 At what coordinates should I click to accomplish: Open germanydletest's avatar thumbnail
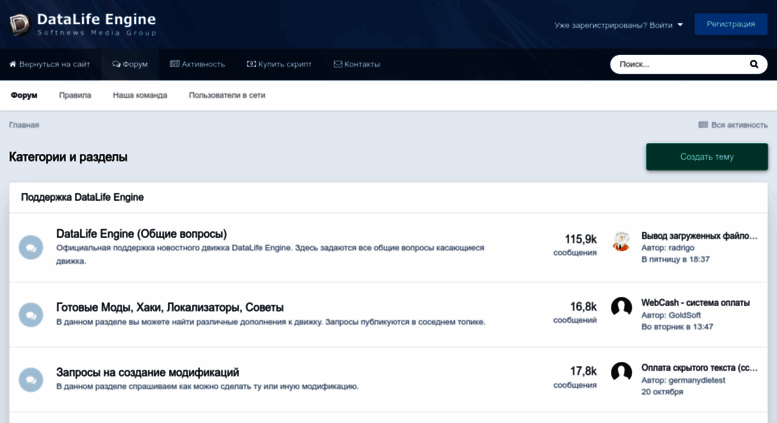[x=621, y=372]
